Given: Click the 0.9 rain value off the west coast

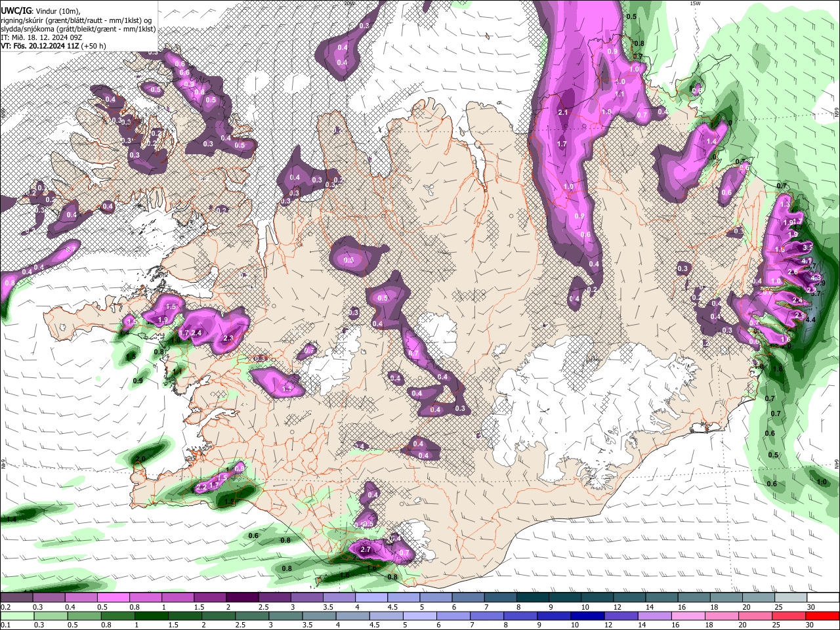Looking at the screenshot, I should pos(138,381).
